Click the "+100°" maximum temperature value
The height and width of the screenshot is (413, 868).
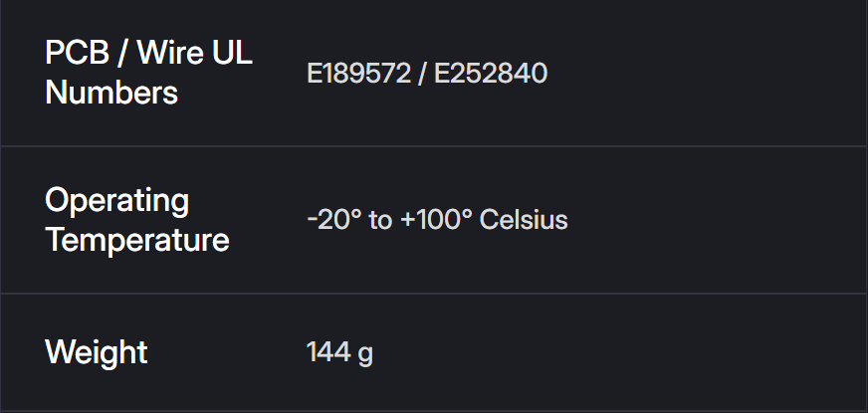pos(435,220)
